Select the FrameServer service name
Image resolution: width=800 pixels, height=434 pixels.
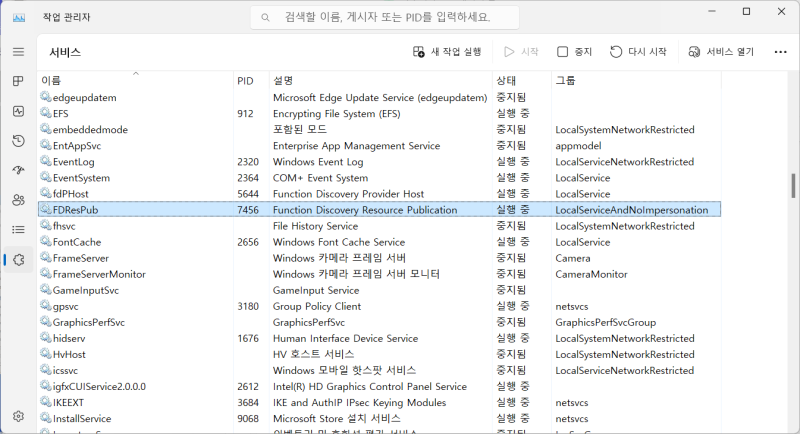point(81,258)
